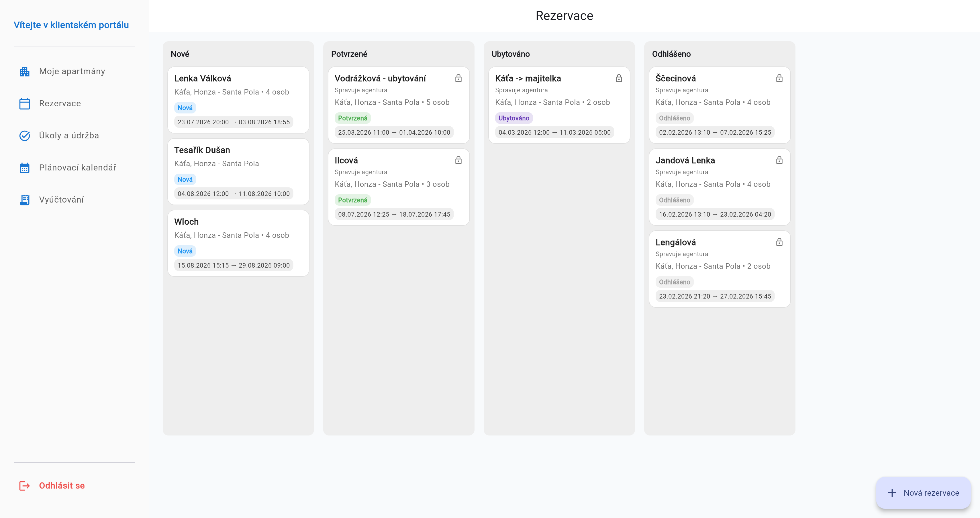Click the red logout arrow icon
This screenshot has width=980, height=518.
point(24,486)
